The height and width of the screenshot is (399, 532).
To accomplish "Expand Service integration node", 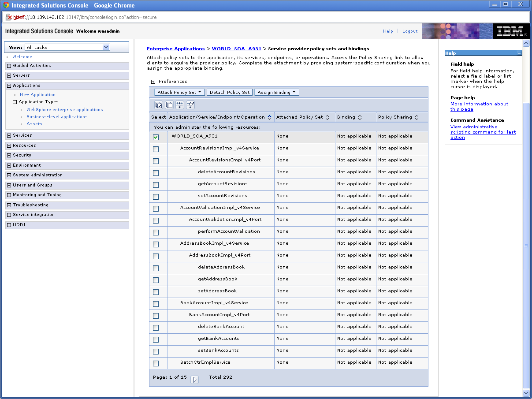I will click(9, 215).
